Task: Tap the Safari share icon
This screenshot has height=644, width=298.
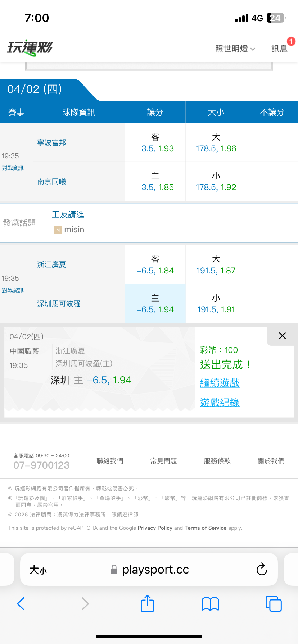Action: click(x=148, y=604)
